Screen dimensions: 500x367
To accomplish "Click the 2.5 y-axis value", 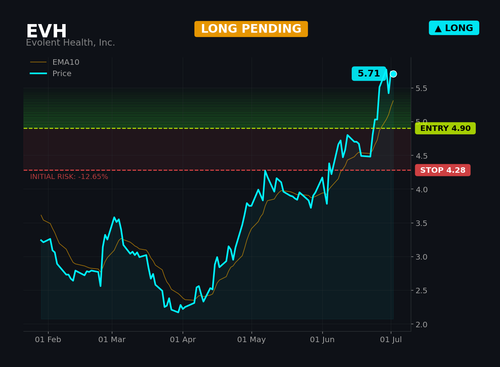I will (x=421, y=291).
